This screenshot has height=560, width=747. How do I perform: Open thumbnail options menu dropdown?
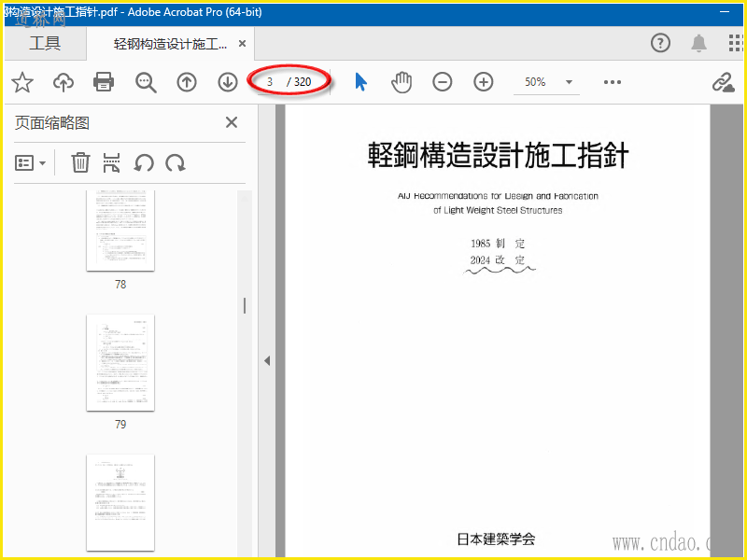pyautogui.click(x=31, y=162)
